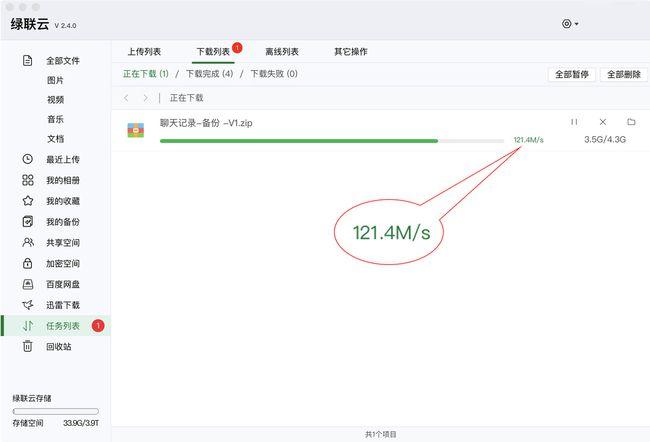Open 全部文件 label in sidebar
This screenshot has height=442, width=650.
click(x=63, y=61)
